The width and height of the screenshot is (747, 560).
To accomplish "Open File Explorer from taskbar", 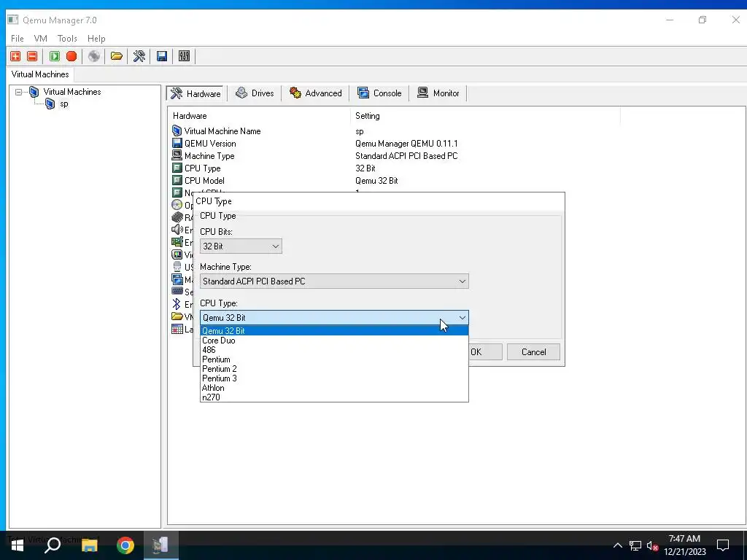I will (89, 545).
